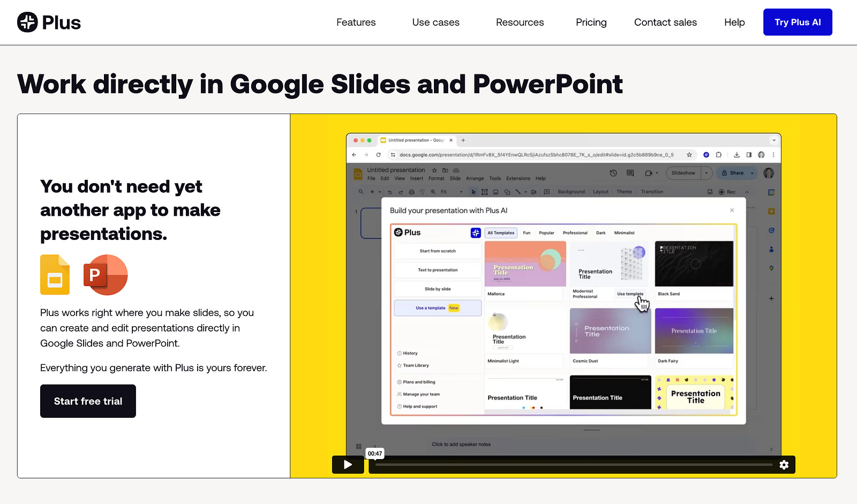This screenshot has width=857, height=504.
Task: Click the PowerPoint icon
Action: pos(106,275)
